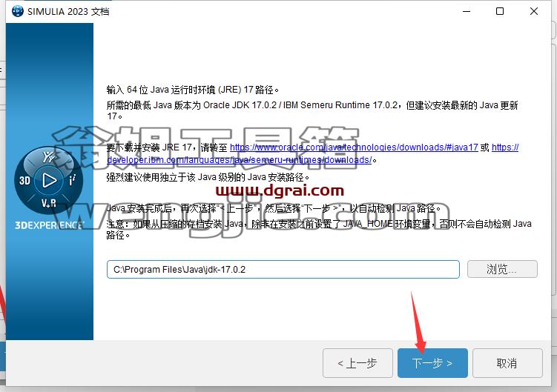
Task: Continue with the 下一步 button
Action: click(x=432, y=363)
